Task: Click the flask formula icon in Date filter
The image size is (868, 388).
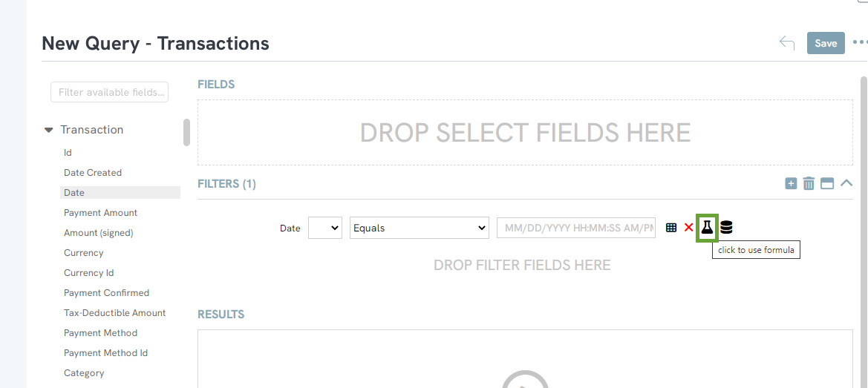Action: [707, 227]
